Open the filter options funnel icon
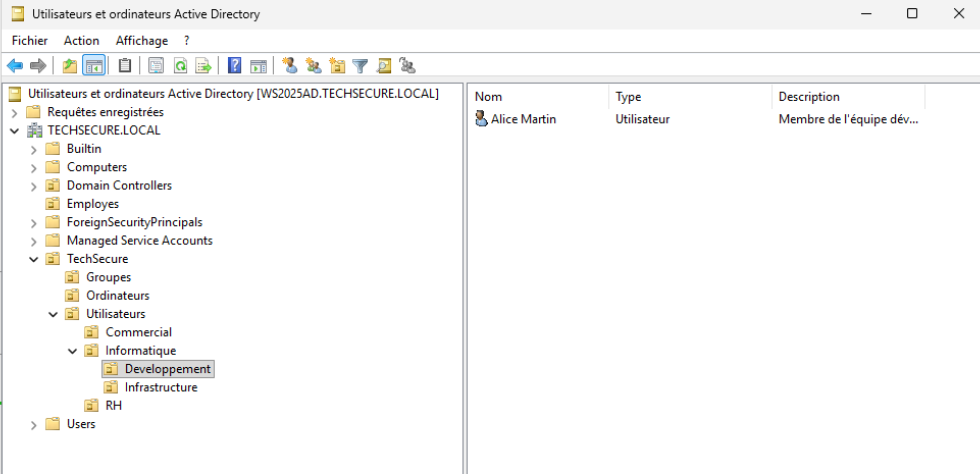 tap(360, 66)
